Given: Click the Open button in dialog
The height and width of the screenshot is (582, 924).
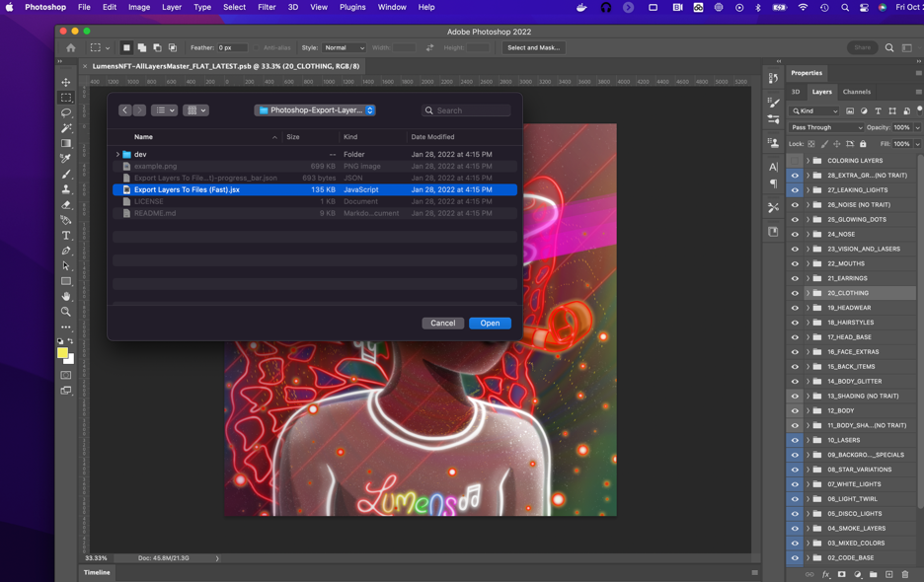Looking at the screenshot, I should [490, 323].
